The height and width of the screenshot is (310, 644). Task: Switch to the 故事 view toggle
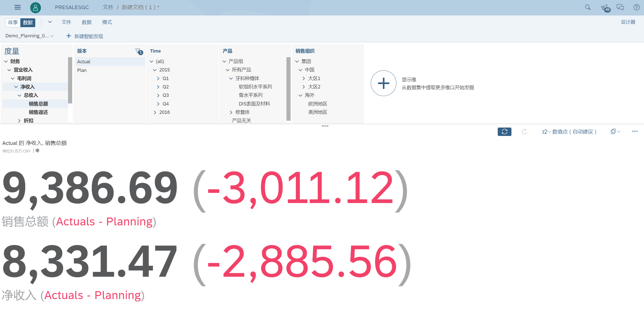pyautogui.click(x=13, y=22)
